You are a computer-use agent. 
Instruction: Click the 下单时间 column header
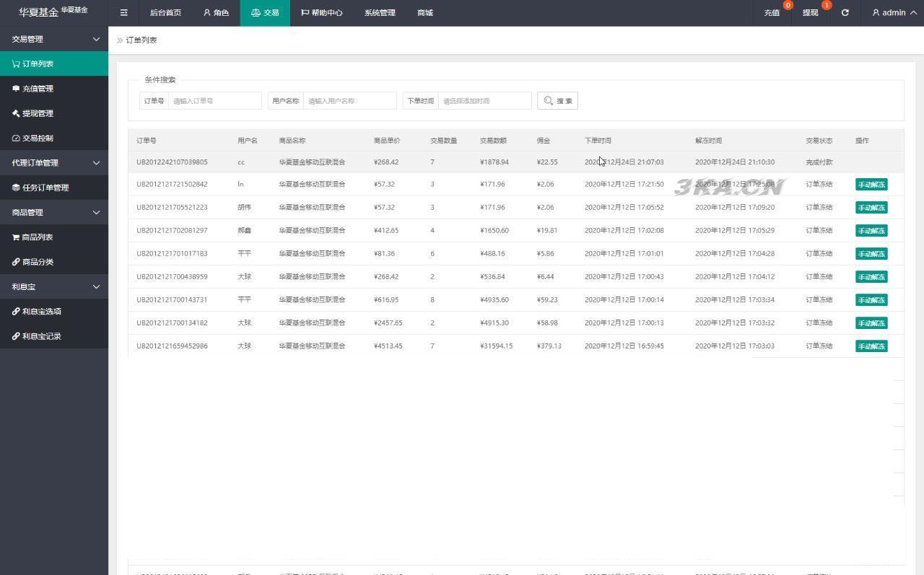598,141
